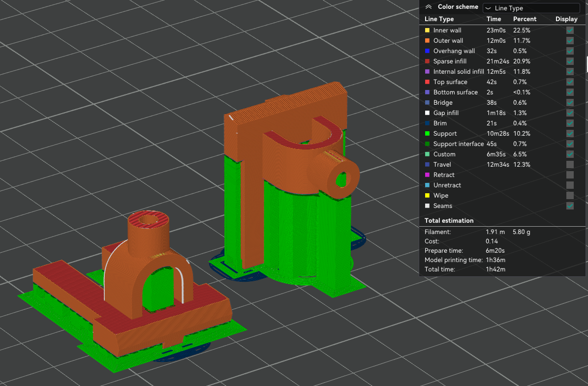The width and height of the screenshot is (588, 386).
Task: Toggle Gap infill display checkbox
Action: click(x=570, y=113)
